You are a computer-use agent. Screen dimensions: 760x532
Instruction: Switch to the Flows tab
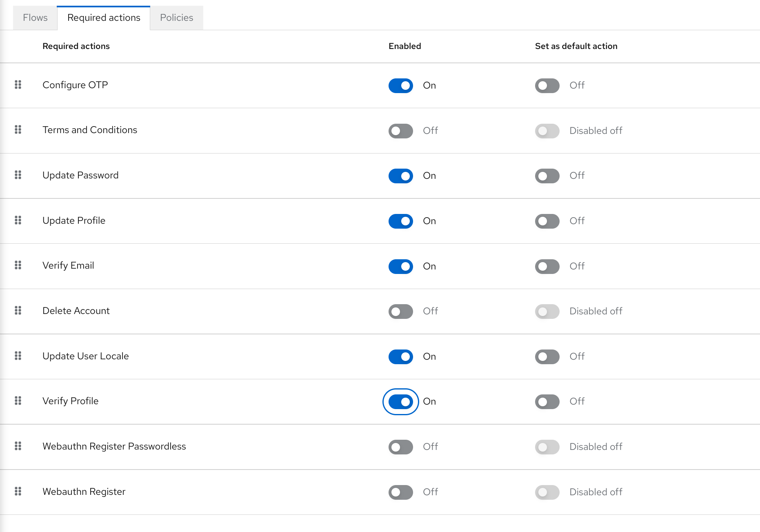click(35, 18)
